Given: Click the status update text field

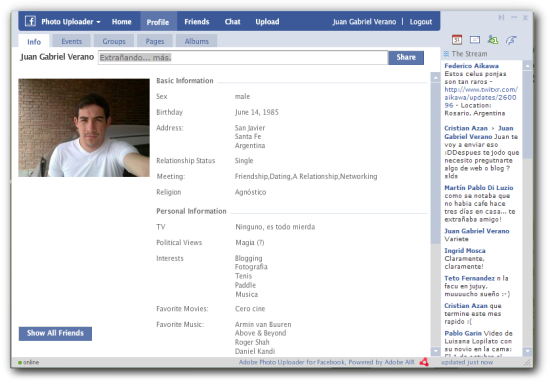Looking at the screenshot, I should click(x=243, y=58).
